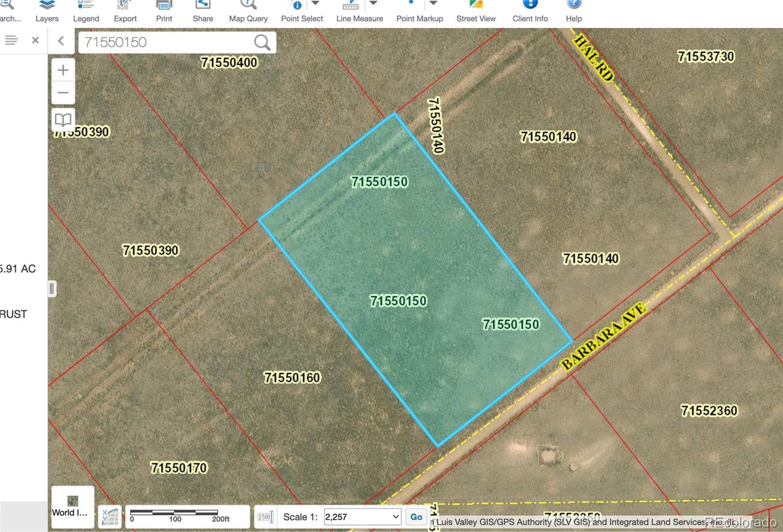Open Client Info
The image size is (783, 532).
click(530, 12)
